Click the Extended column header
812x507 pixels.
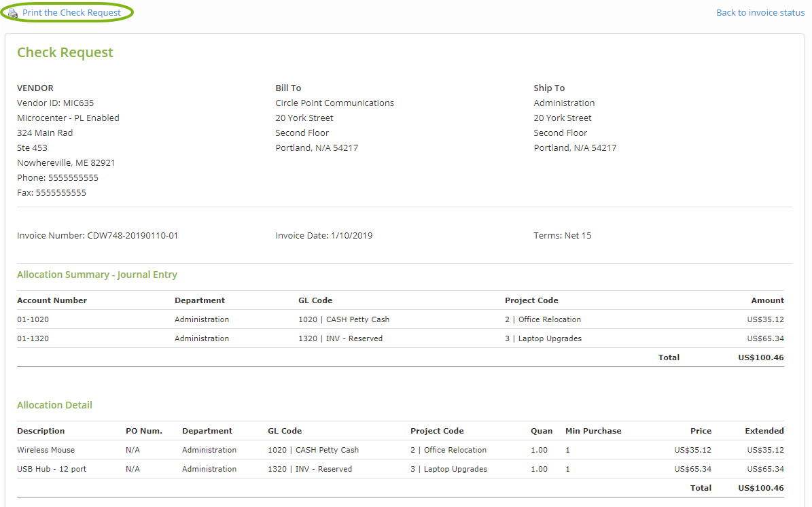click(764, 431)
